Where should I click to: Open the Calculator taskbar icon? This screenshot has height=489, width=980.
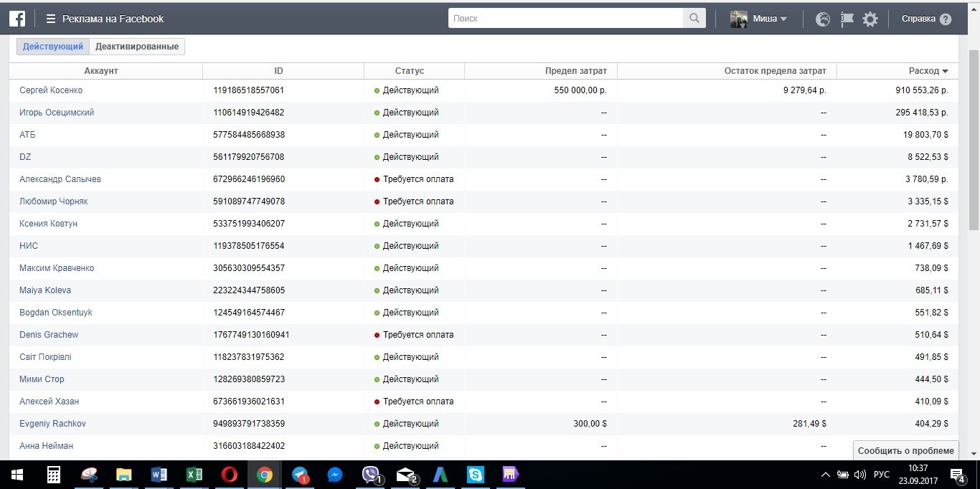[53, 475]
